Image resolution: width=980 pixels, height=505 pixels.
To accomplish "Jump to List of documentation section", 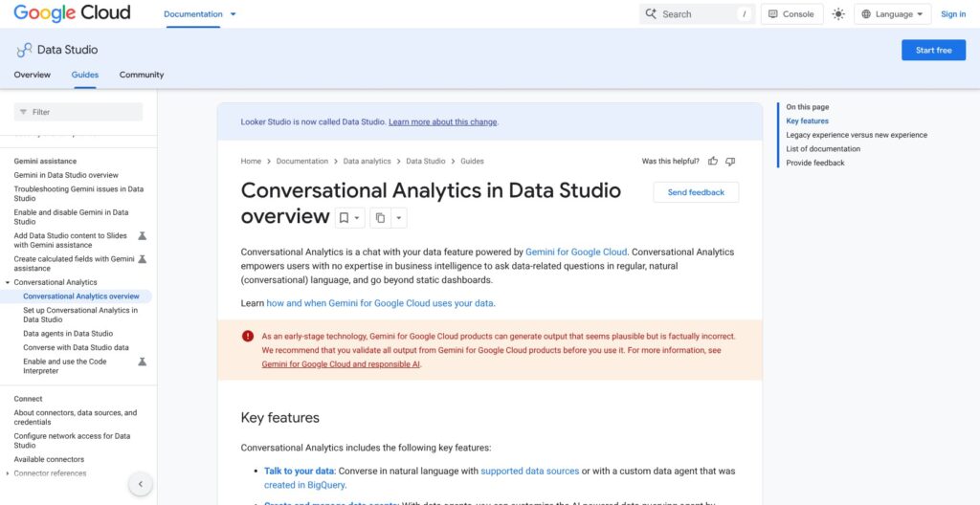I will pyautogui.click(x=823, y=149).
